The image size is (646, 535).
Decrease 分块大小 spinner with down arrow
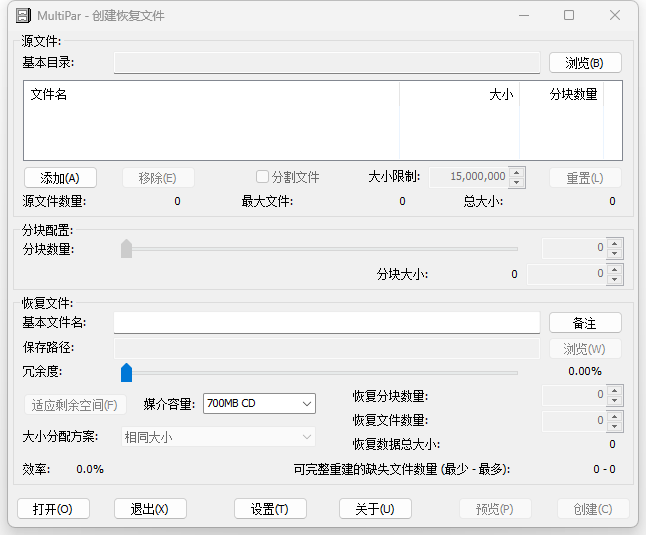[615, 279]
